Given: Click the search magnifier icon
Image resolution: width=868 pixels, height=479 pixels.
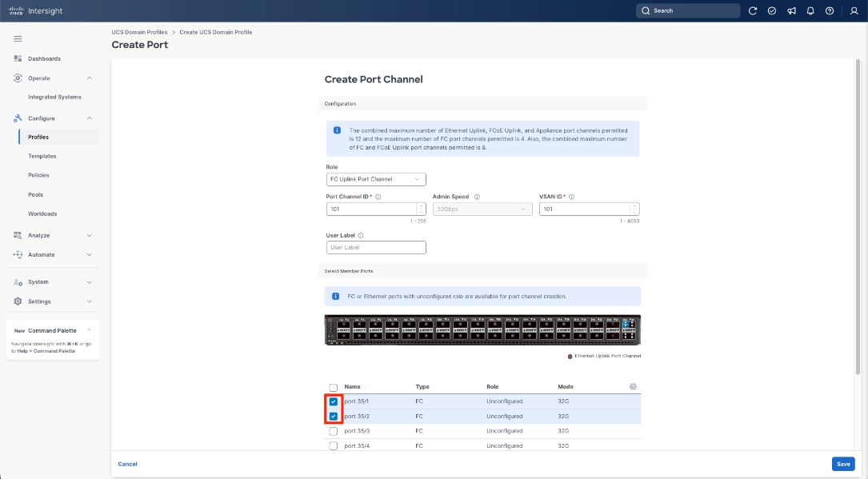Looking at the screenshot, I should [646, 10].
